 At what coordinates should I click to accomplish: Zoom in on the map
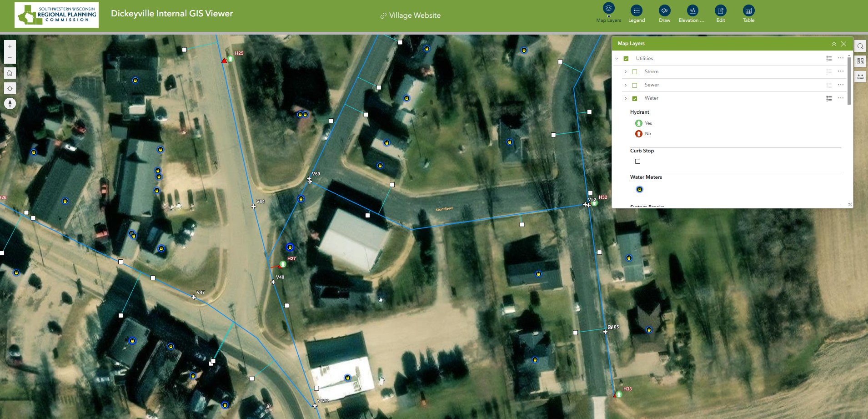10,46
